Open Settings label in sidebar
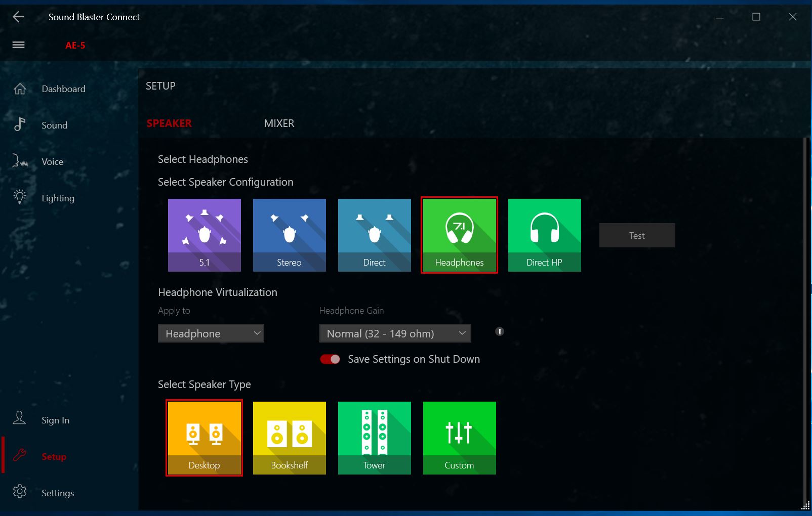Screen dimensions: 812x516 click(58, 493)
